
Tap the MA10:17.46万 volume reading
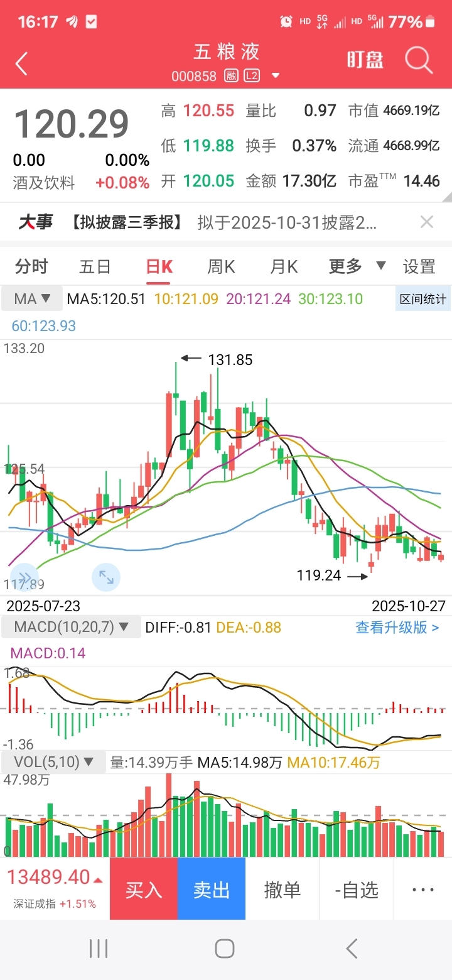pos(333,763)
